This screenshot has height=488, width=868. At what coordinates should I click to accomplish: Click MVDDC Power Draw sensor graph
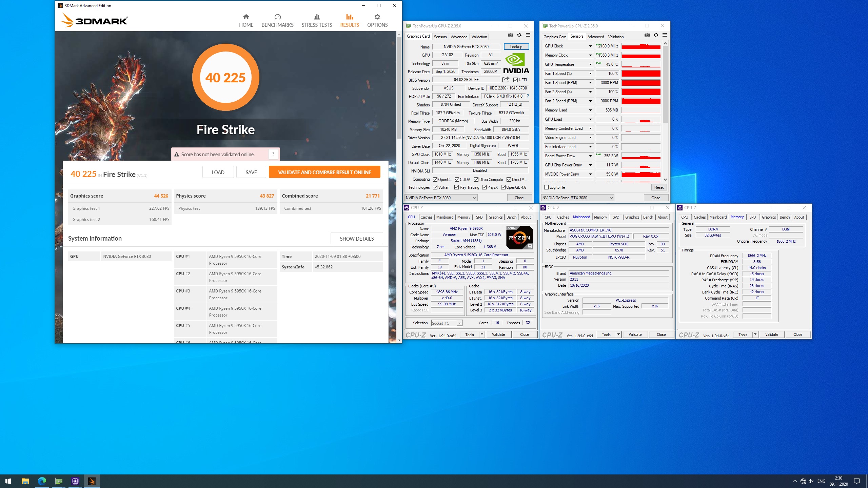coord(641,174)
